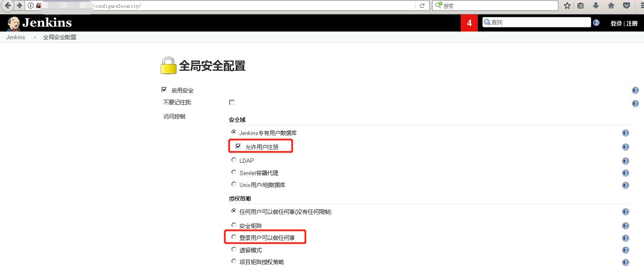
Task: Go to the browser home page icon
Action: (611, 6)
